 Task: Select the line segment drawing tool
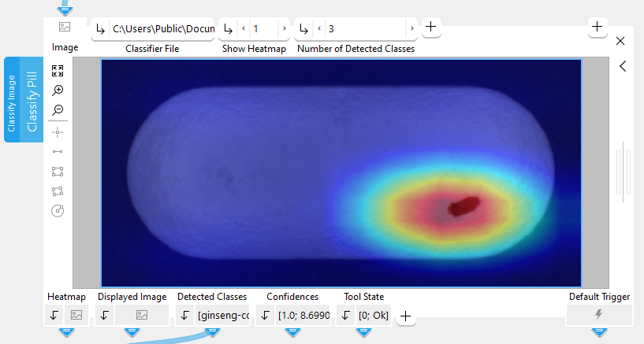58,151
